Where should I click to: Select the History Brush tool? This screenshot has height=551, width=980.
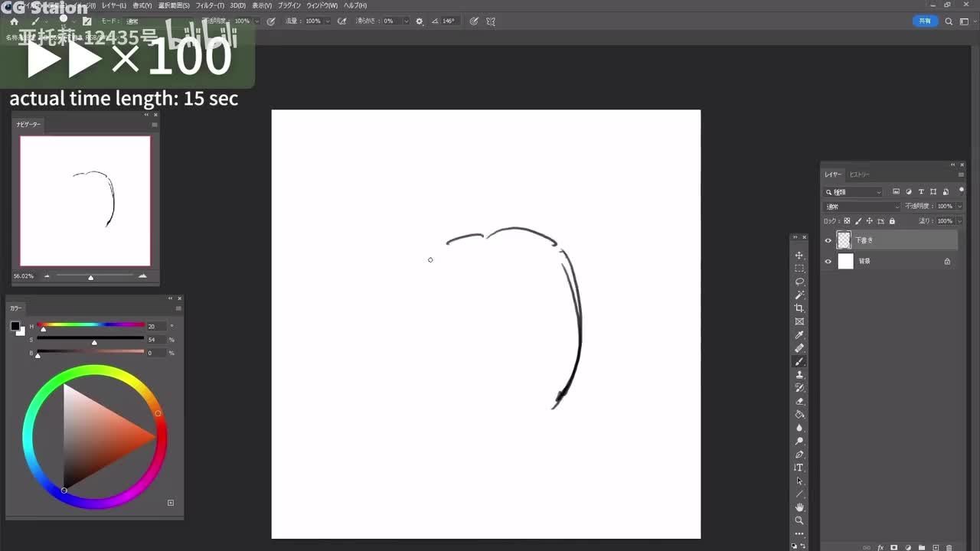pos(799,388)
